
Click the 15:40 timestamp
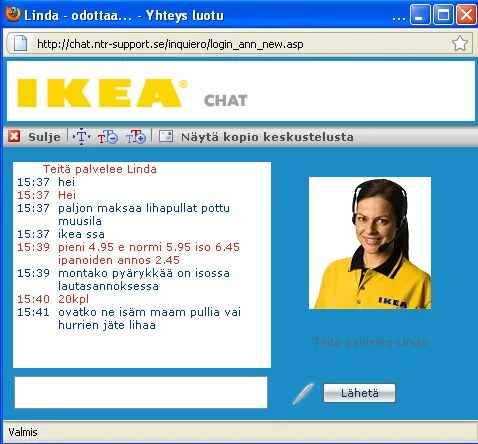(33, 299)
